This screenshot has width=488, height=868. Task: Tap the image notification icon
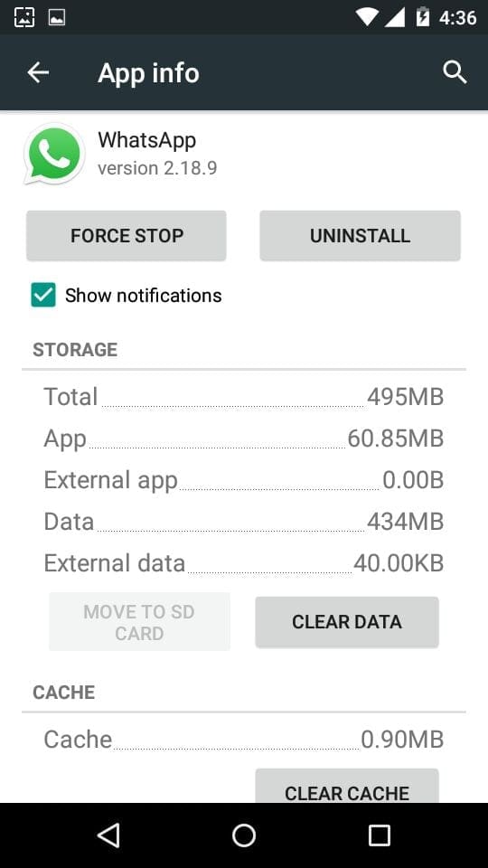click(x=57, y=17)
